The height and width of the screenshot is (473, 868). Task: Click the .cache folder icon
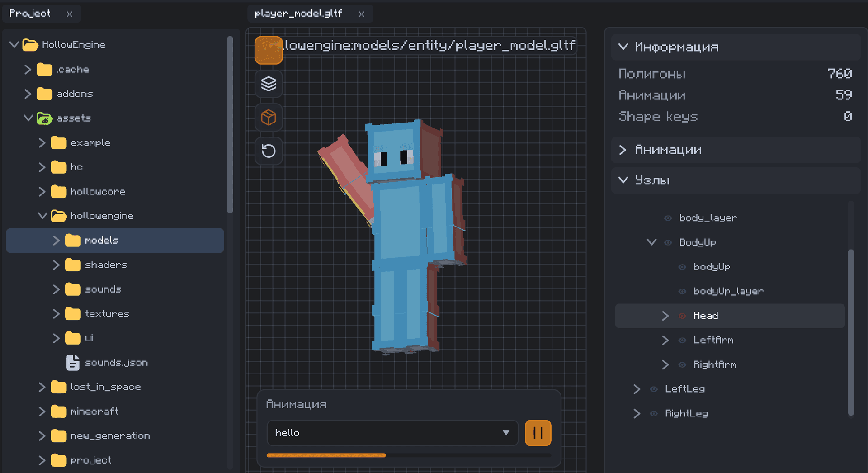point(44,69)
